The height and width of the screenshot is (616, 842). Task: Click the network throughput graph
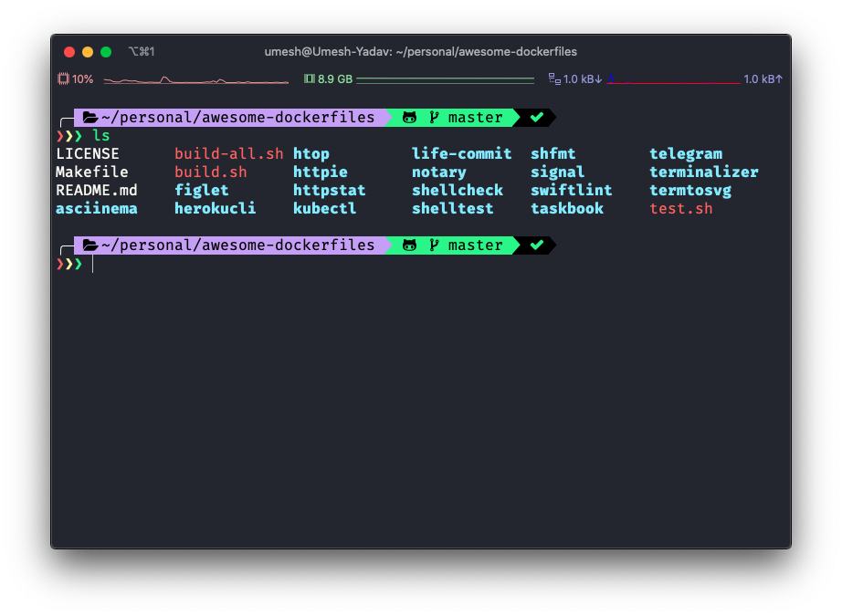673,81
